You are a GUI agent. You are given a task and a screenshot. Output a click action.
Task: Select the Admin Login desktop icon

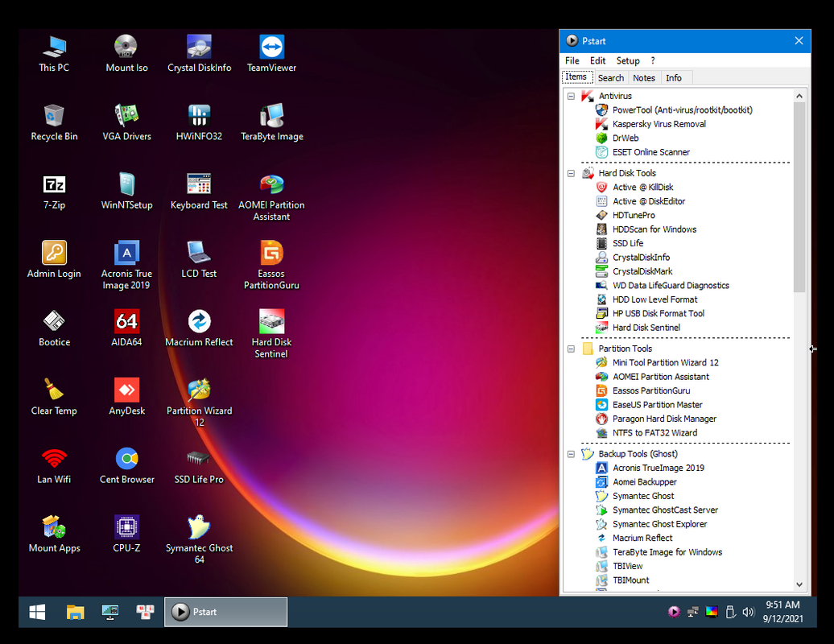pyautogui.click(x=54, y=259)
